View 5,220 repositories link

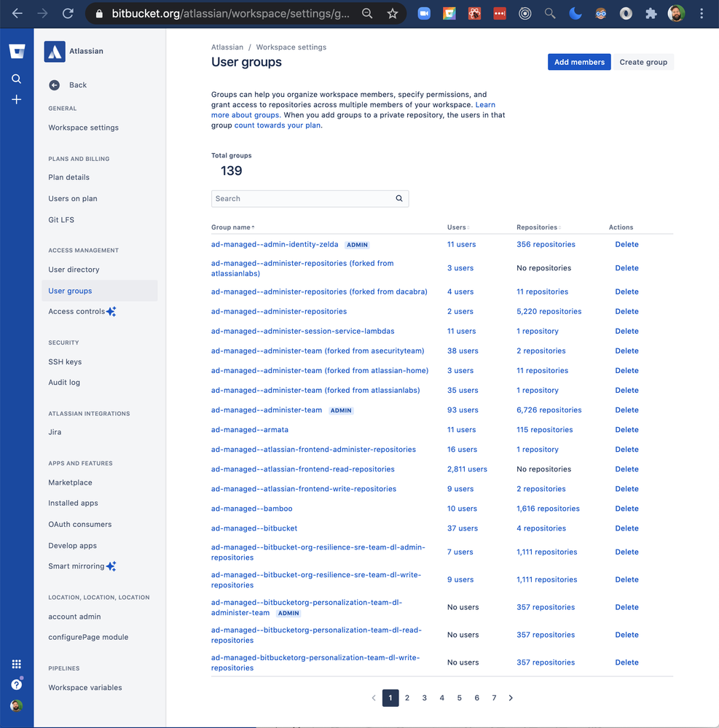coord(549,311)
